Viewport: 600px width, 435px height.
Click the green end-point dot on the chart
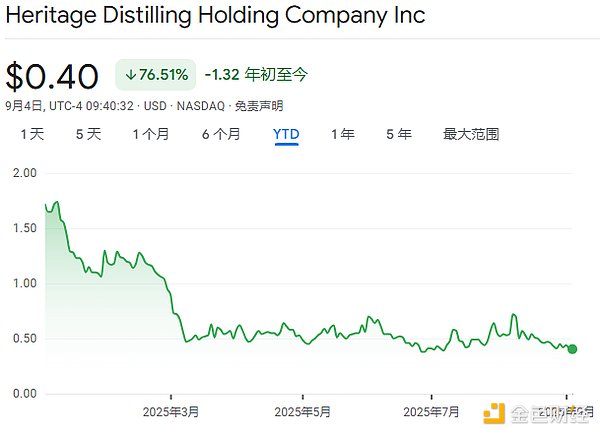point(572,349)
